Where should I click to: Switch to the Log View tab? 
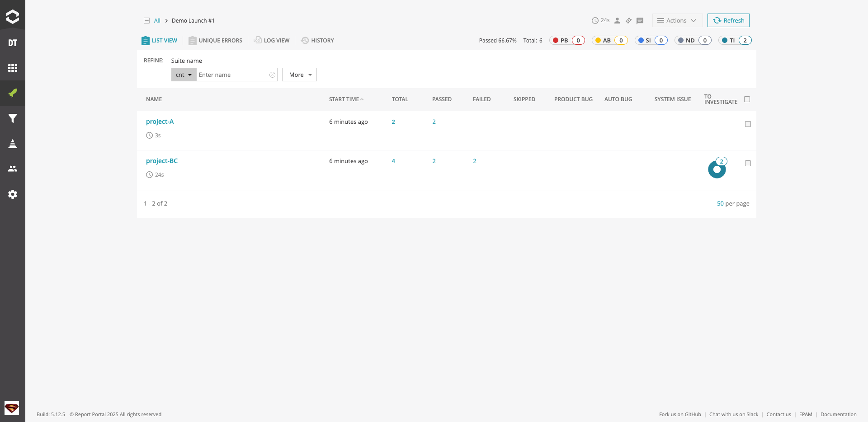pos(272,41)
